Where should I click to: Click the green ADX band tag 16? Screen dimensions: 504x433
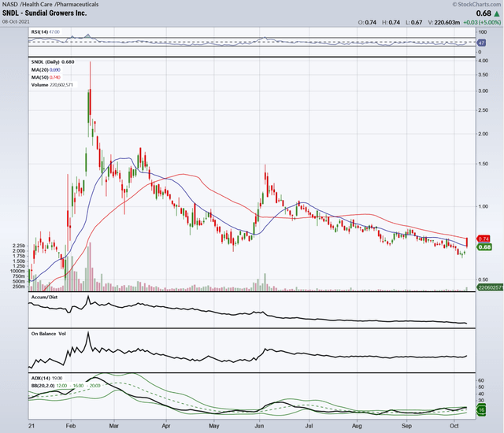pos(481,410)
